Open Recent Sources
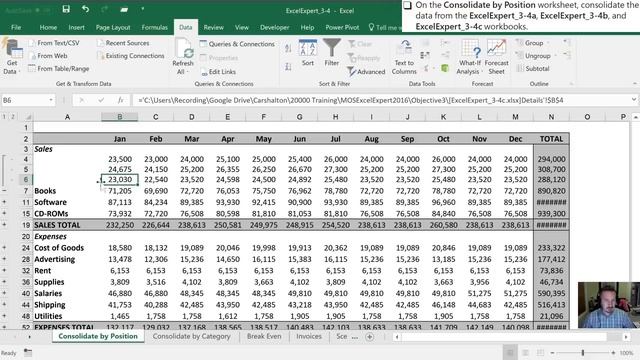Viewport: 640px width, 360px height. coord(123,43)
